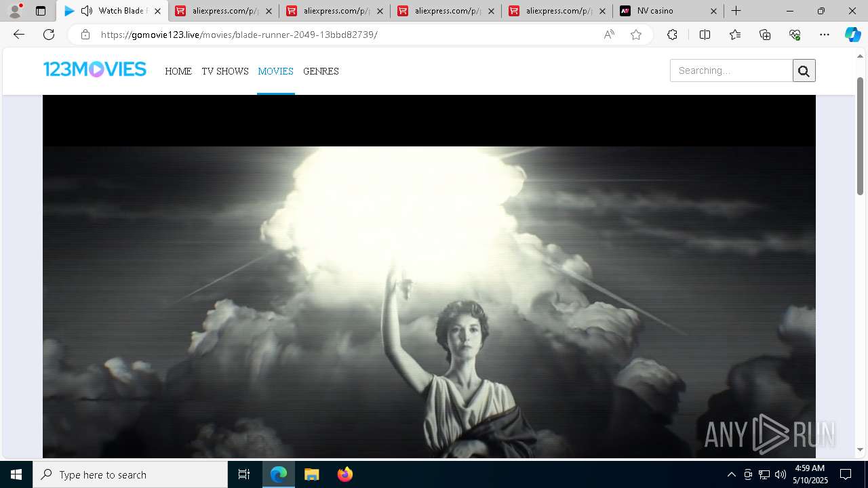Image resolution: width=868 pixels, height=488 pixels.
Task: Add page to favorites star icon
Action: tap(636, 35)
